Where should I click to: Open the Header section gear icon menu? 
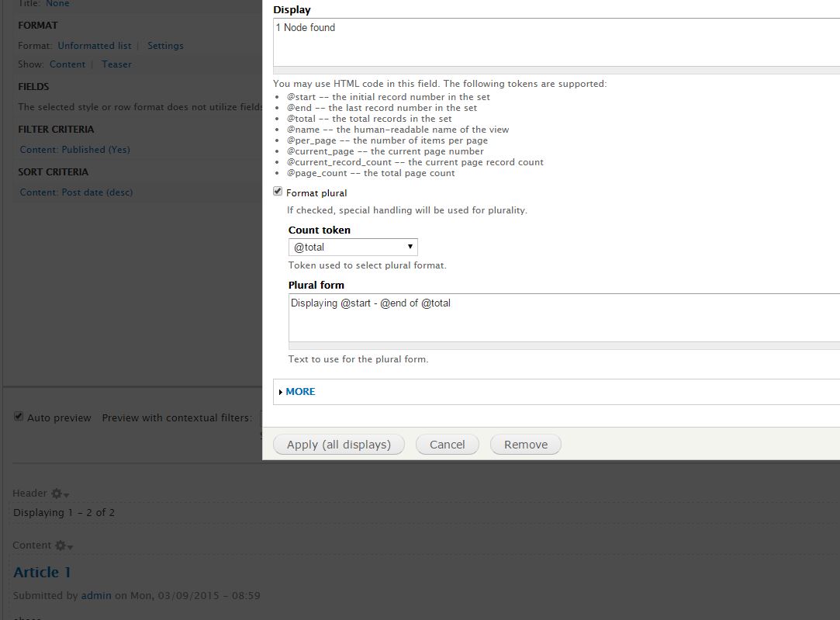[x=57, y=493]
